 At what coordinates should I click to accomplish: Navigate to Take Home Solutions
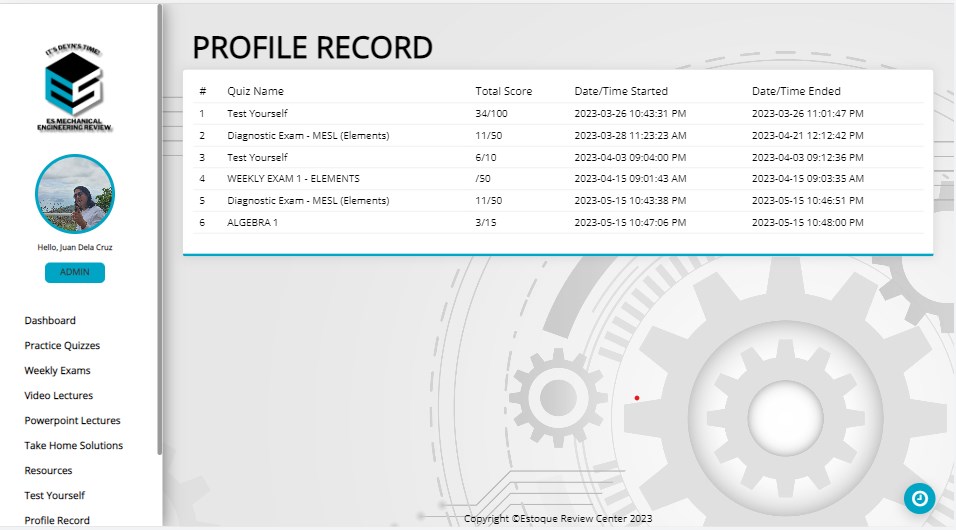(x=74, y=445)
